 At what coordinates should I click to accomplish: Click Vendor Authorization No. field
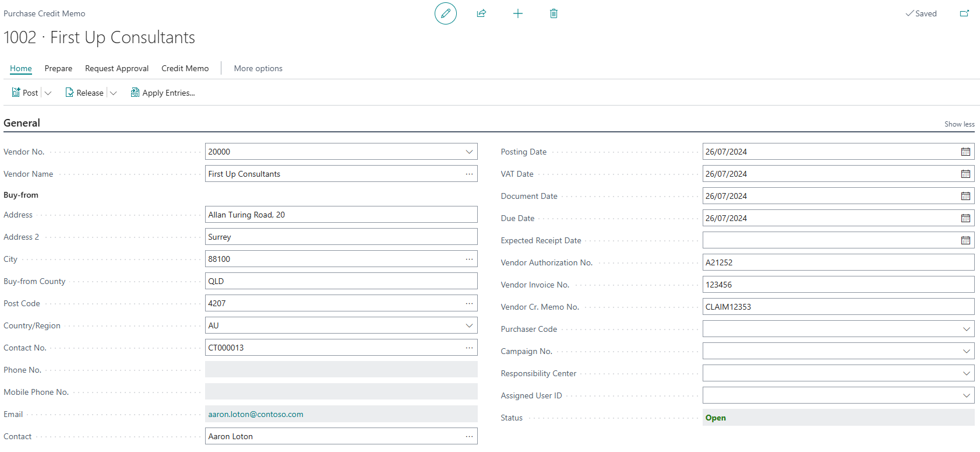(x=838, y=262)
